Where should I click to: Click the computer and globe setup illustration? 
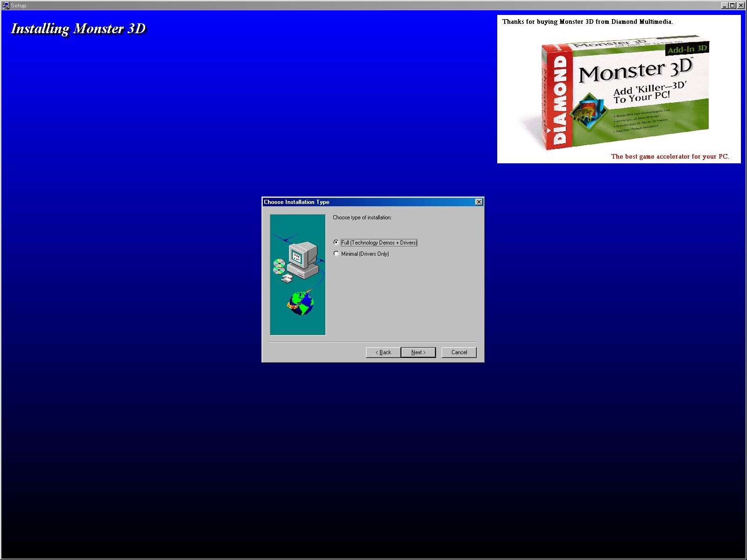[x=298, y=274]
